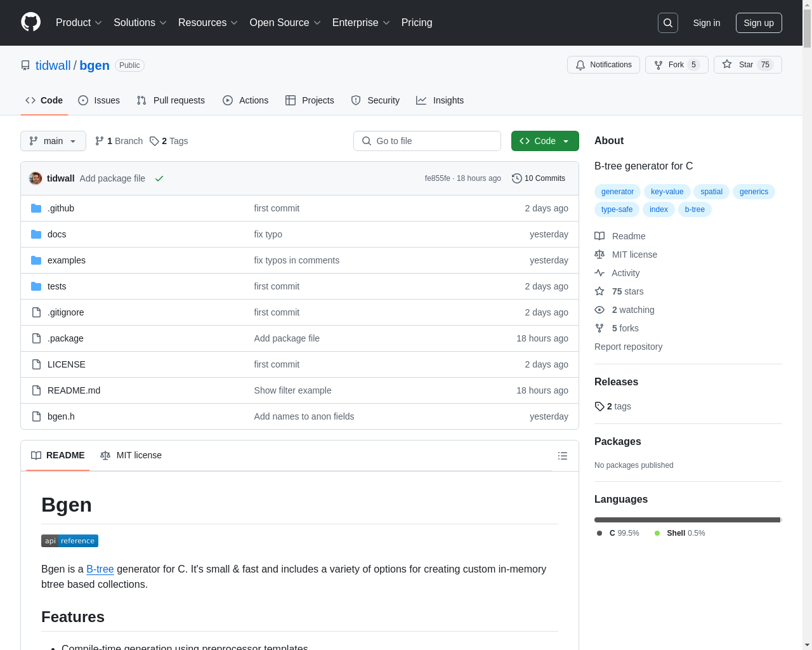Select the MIT license tab in viewer
This screenshot has height=650, width=812.
[131, 455]
